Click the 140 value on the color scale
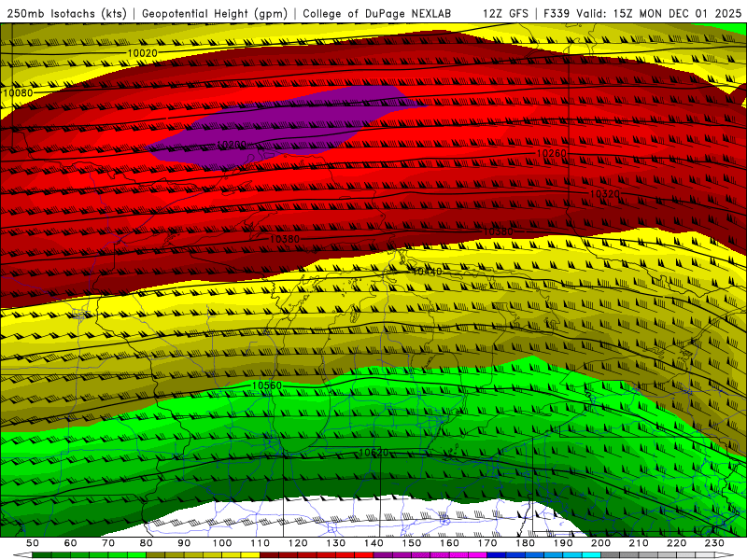Image resolution: width=747 pixels, height=560 pixels. click(373, 543)
